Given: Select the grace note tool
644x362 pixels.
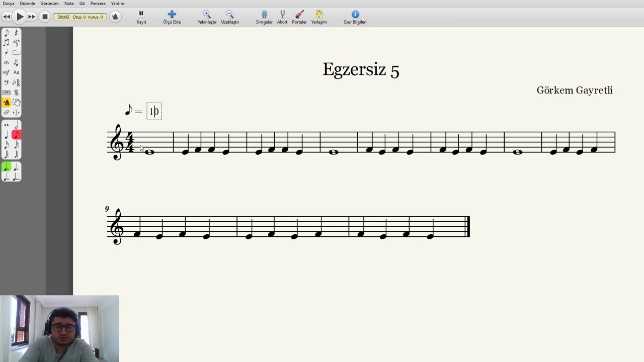Looking at the screenshot, I should coord(16,63).
